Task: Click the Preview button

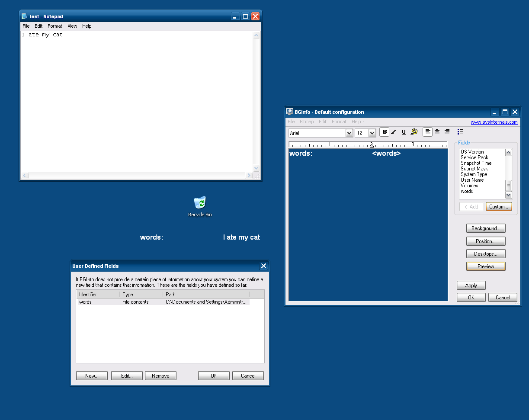Action: (486, 266)
